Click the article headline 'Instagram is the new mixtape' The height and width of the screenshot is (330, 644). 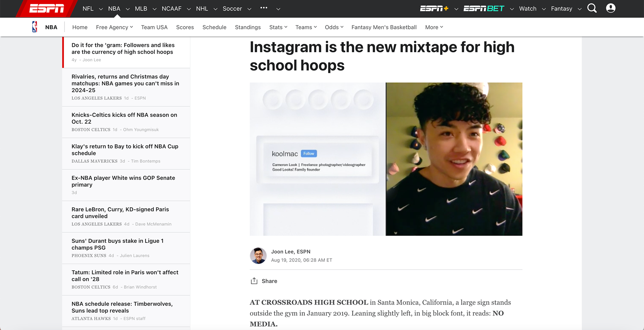point(382,56)
